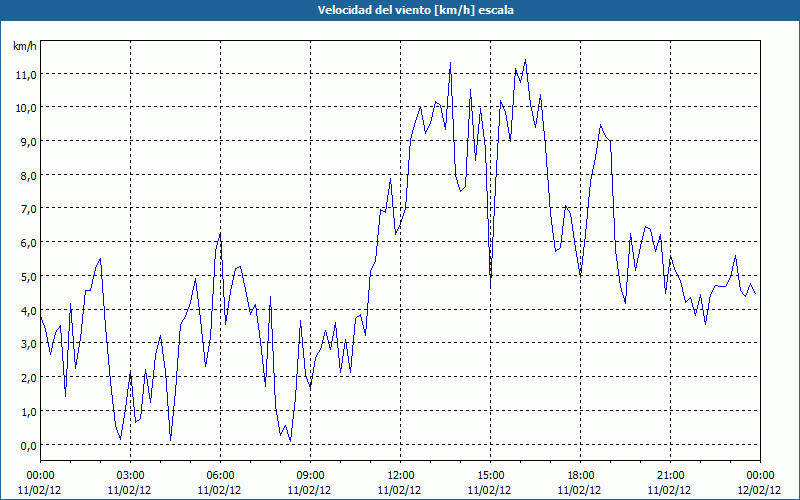Select the 11,0 y-axis label
Image resolution: width=800 pixels, height=500 pixels.
(x=25, y=74)
